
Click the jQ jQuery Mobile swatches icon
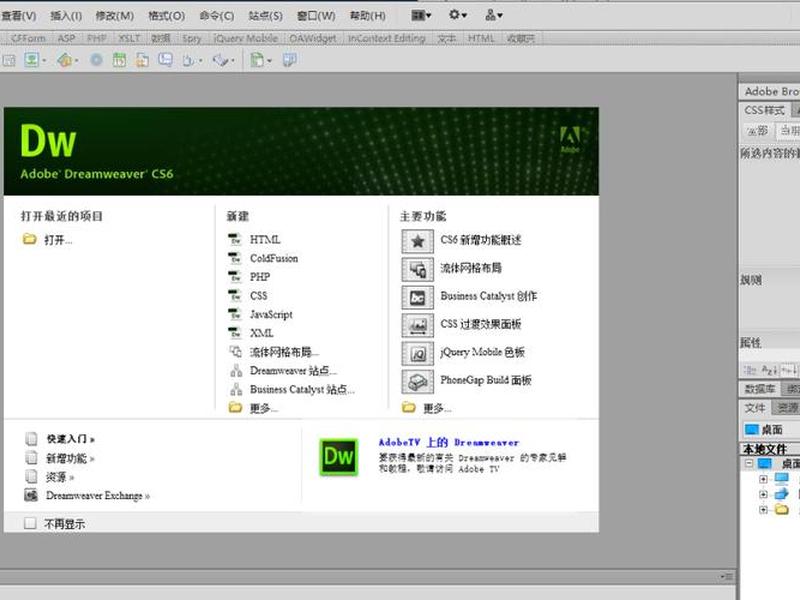click(417, 353)
